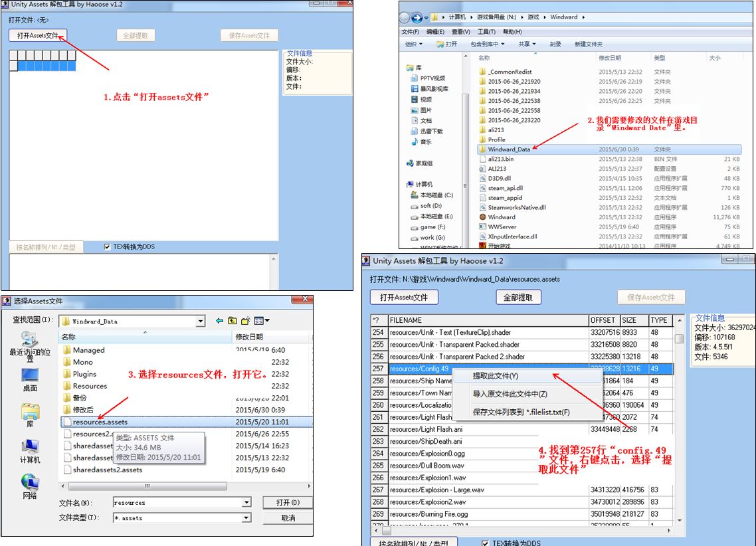Expand the 查找范围 Windward_Data location dropdown
This screenshot has width=756, height=546.
click(201, 321)
